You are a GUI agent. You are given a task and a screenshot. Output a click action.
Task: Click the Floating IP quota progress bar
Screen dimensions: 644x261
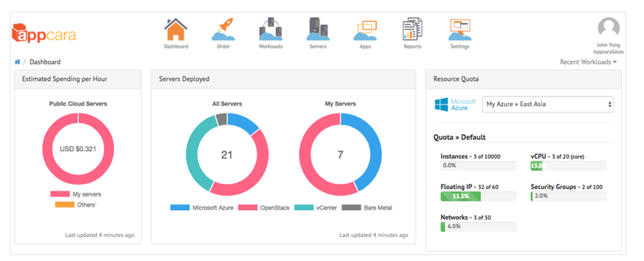pos(478,196)
